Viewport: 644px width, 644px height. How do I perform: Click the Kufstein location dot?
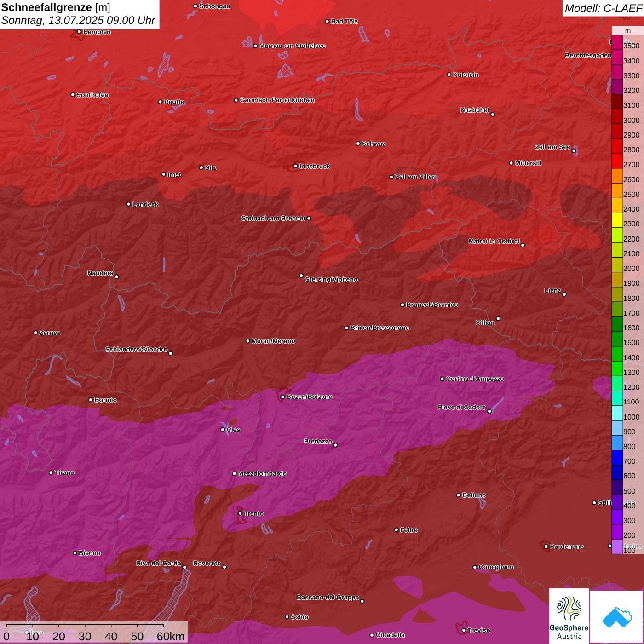pyautogui.click(x=449, y=75)
